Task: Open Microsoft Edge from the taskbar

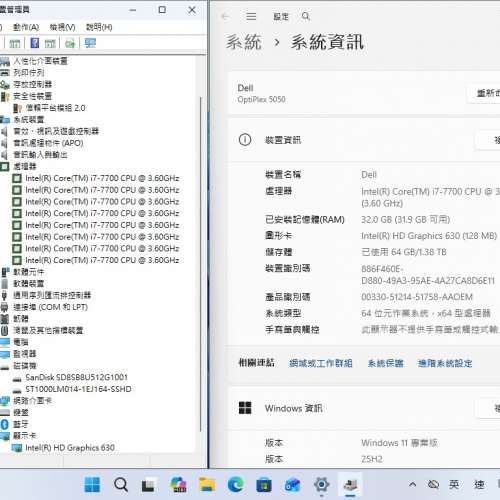Action: [236, 484]
